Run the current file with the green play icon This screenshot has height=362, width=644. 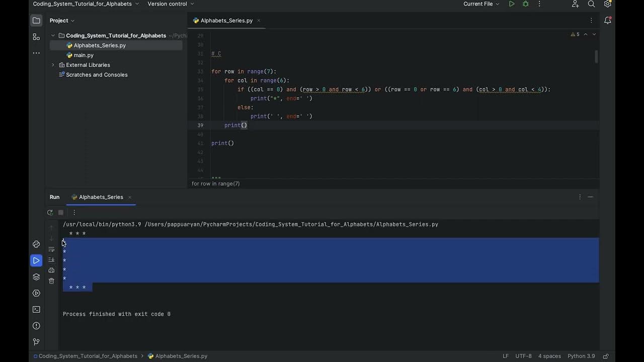pos(512,4)
